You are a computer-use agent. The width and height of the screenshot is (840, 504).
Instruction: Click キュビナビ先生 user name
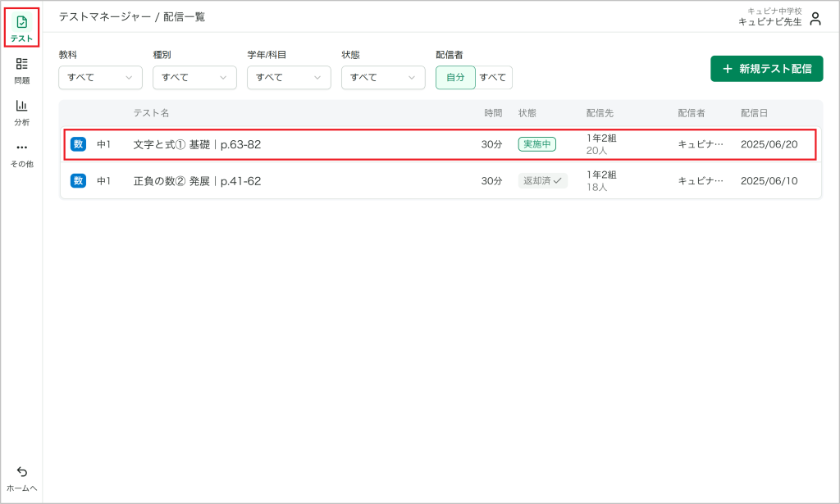769,22
